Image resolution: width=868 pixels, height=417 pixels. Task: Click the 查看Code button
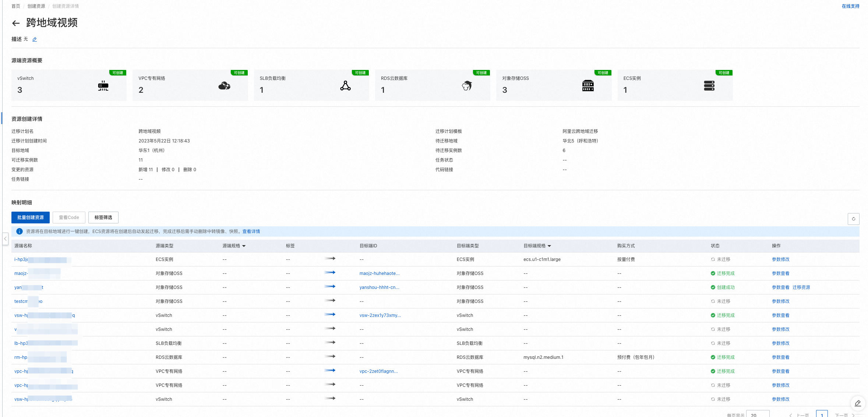tap(69, 218)
